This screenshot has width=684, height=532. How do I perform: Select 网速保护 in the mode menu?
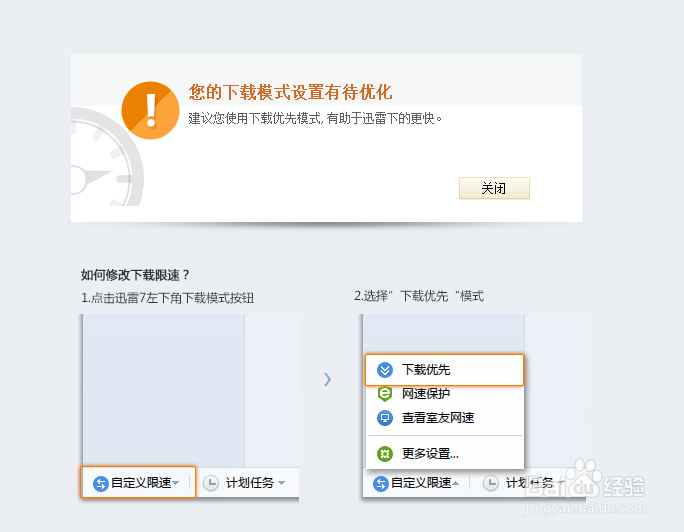444,394
